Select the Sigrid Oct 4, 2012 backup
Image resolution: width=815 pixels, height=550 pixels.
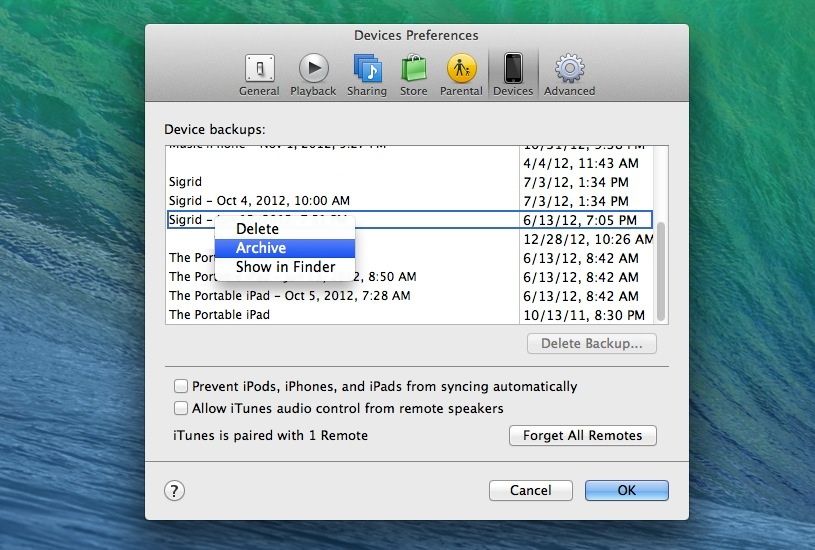coord(260,201)
